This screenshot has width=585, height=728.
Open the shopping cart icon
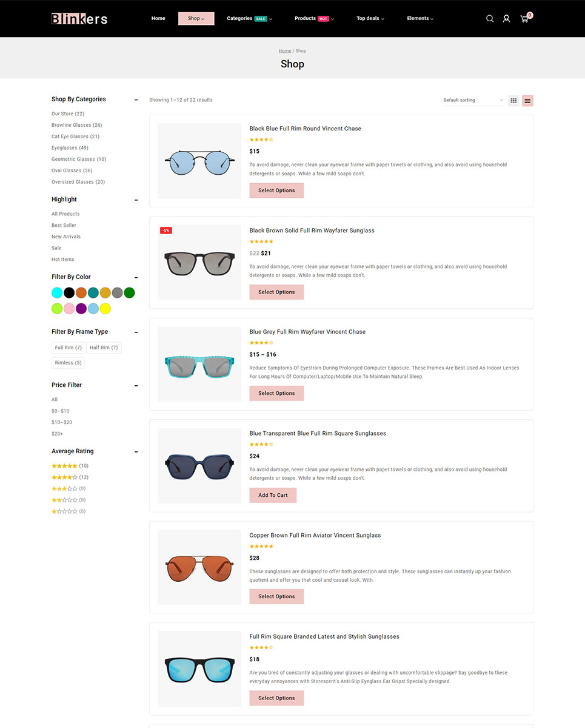(x=524, y=19)
